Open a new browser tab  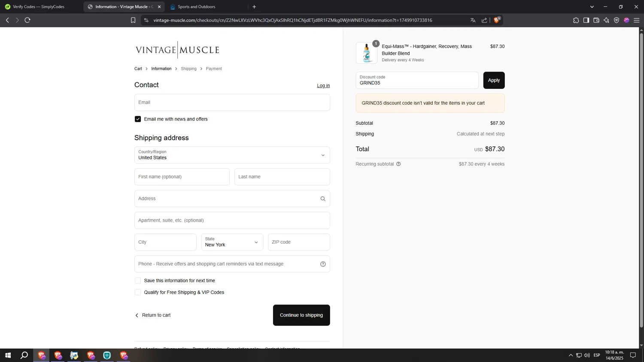(x=254, y=7)
